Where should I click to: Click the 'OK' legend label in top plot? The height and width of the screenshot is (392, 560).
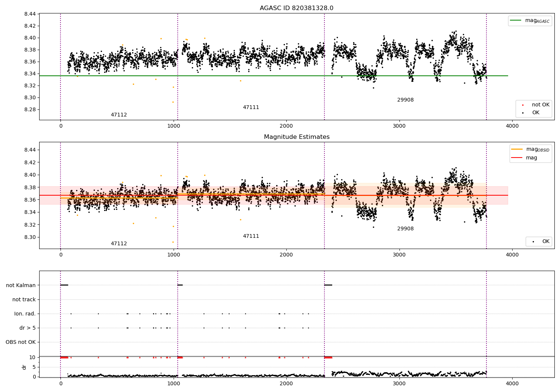[x=536, y=113]
